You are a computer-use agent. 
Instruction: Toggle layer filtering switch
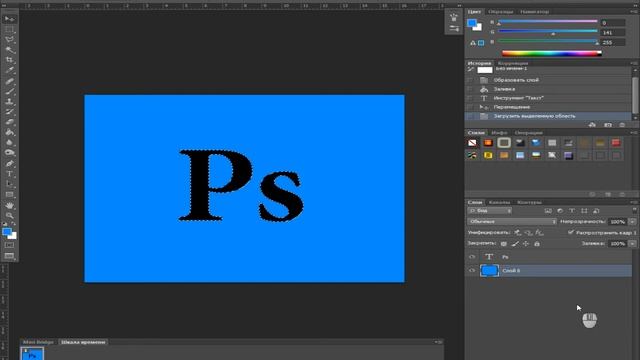(x=634, y=211)
